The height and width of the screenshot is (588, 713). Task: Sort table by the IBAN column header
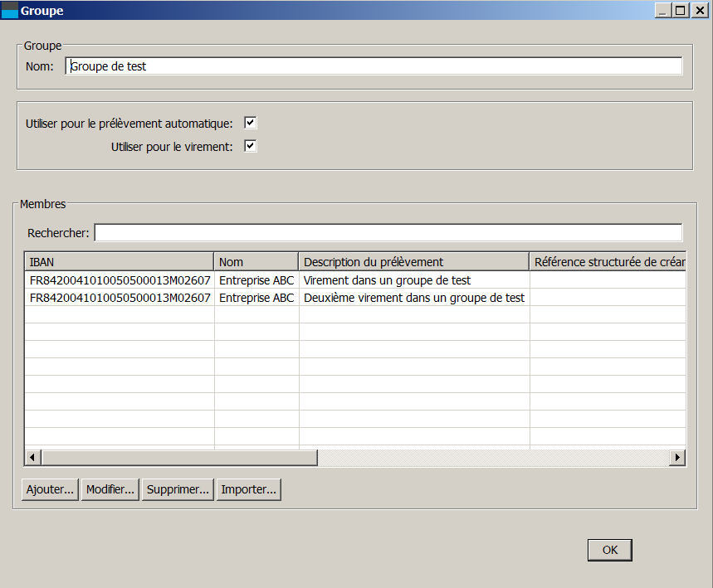pyautogui.click(x=120, y=262)
